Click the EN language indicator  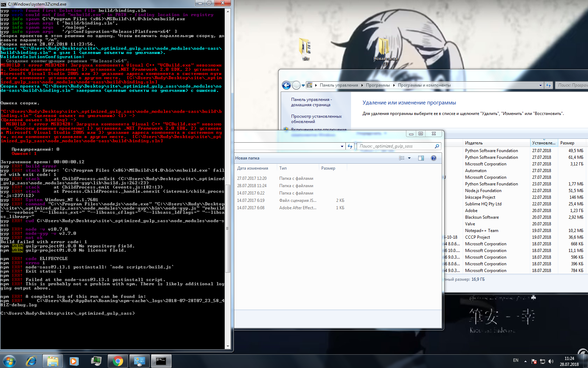516,360
